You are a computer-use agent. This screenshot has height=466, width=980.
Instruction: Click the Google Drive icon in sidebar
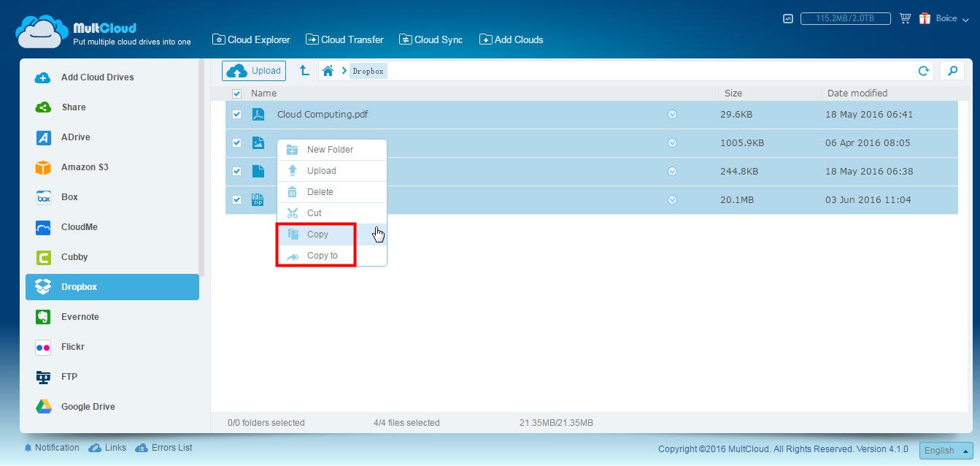(43, 407)
